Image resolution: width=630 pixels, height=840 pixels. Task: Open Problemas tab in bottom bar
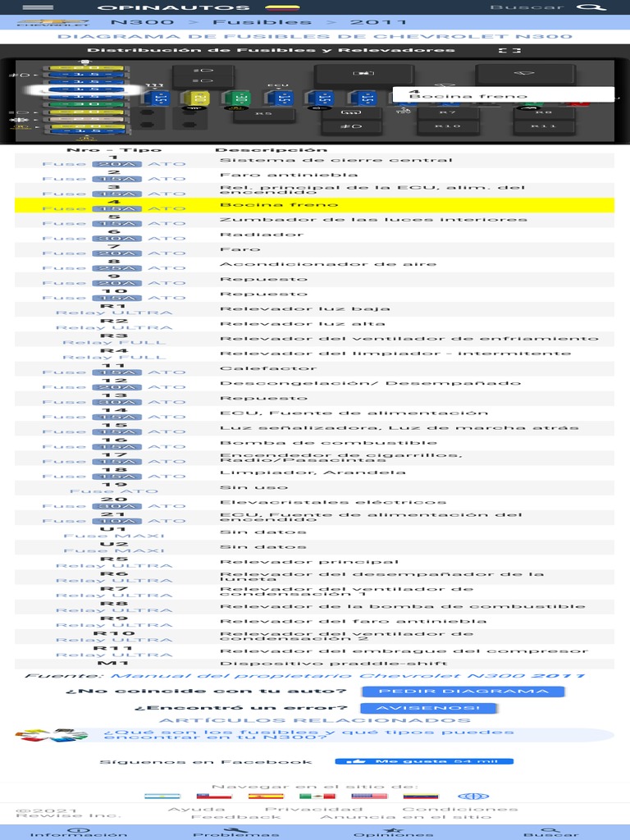pyautogui.click(x=236, y=832)
